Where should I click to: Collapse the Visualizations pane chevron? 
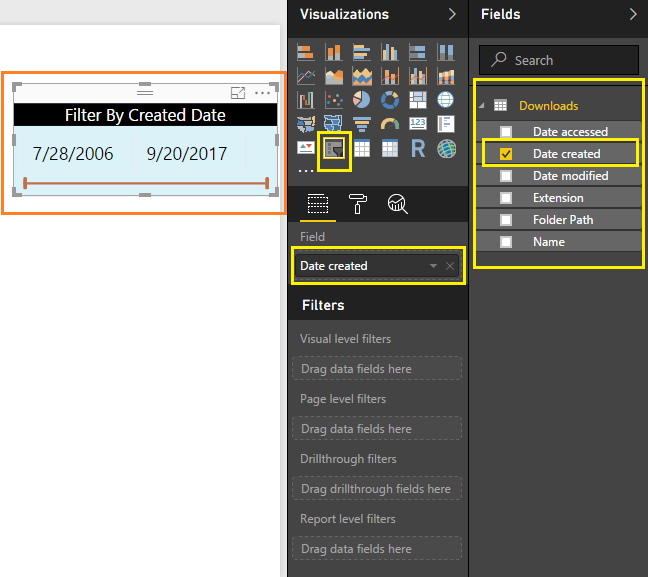point(453,14)
